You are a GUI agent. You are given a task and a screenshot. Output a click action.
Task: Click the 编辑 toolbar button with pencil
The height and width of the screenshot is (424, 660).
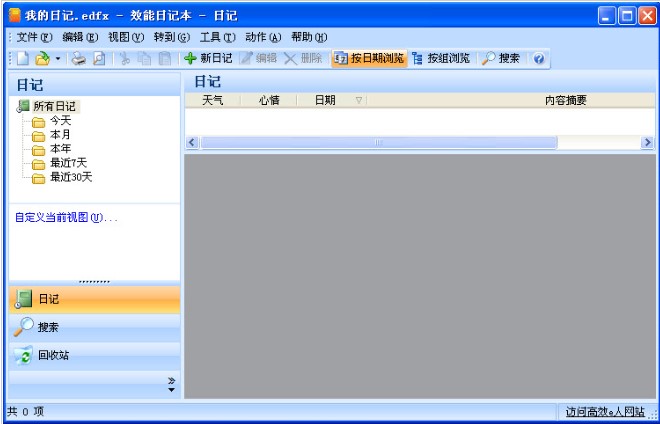pos(258,59)
